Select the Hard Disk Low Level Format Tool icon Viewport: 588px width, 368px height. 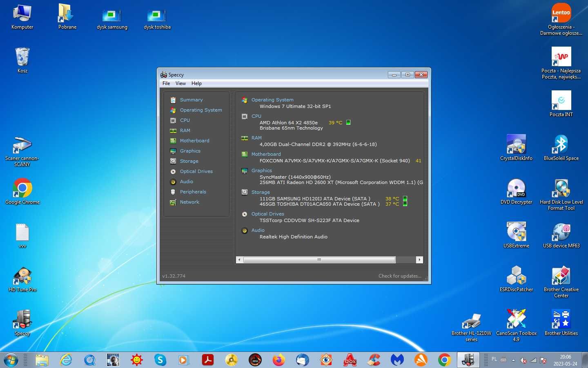(561, 194)
